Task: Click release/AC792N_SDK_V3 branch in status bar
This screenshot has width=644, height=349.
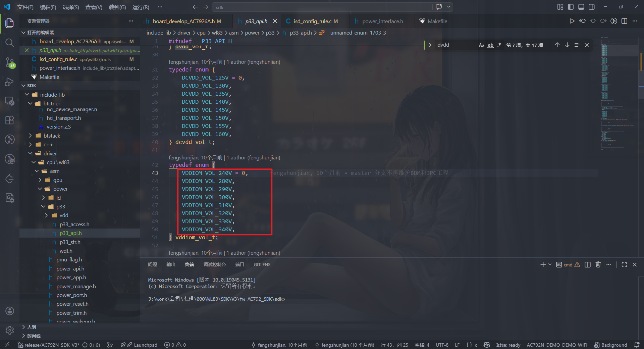Action: 48,345
